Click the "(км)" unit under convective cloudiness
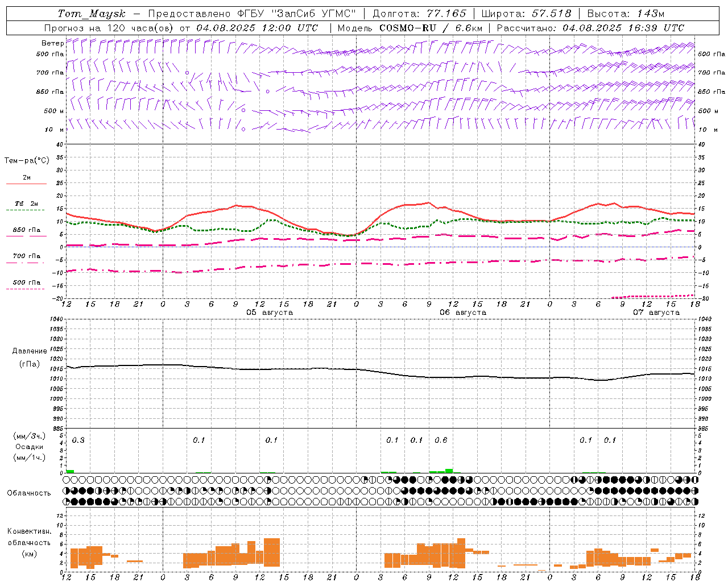 click(30, 554)
